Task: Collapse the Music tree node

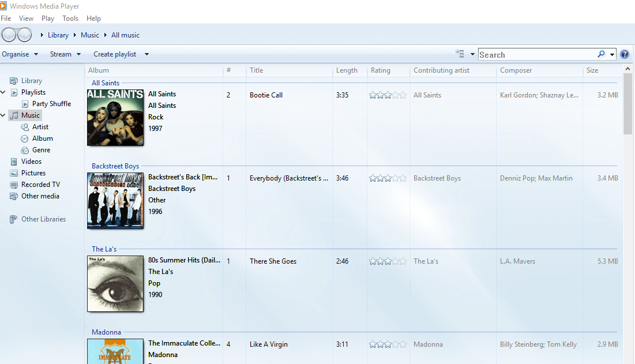Action: click(3, 115)
